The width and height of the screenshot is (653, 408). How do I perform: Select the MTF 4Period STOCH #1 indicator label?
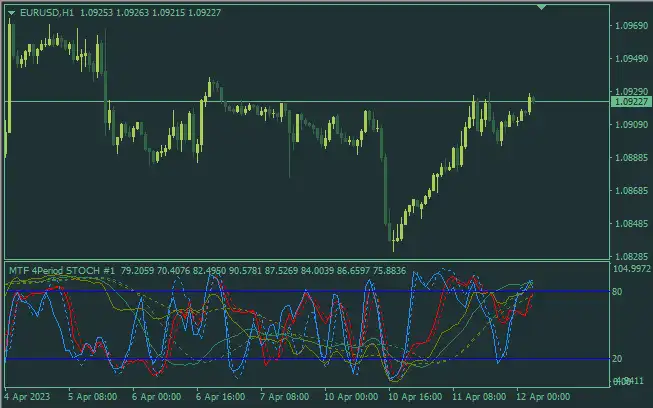click(62, 271)
